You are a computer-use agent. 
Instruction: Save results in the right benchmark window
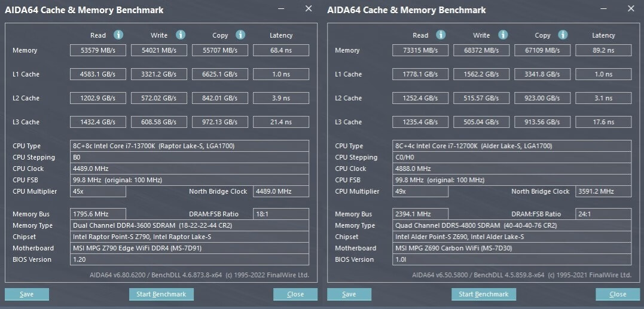click(349, 294)
